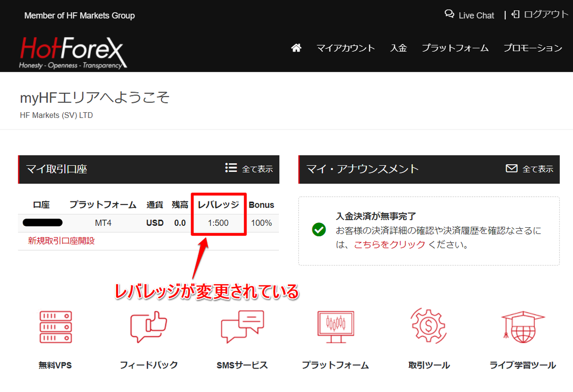Image resolution: width=573 pixels, height=392 pixels.
Task: Go to home via the house icon
Action: coord(296,48)
